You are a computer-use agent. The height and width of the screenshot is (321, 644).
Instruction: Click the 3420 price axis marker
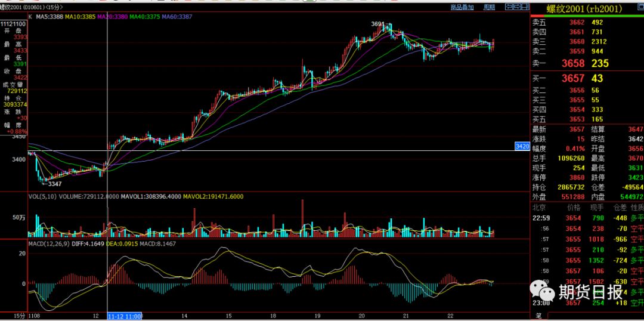[522, 146]
